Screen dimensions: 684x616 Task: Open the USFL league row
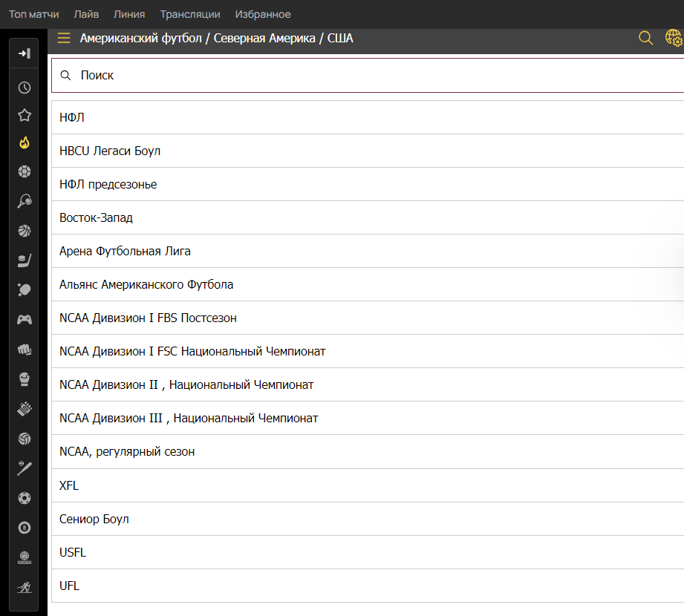(368, 552)
